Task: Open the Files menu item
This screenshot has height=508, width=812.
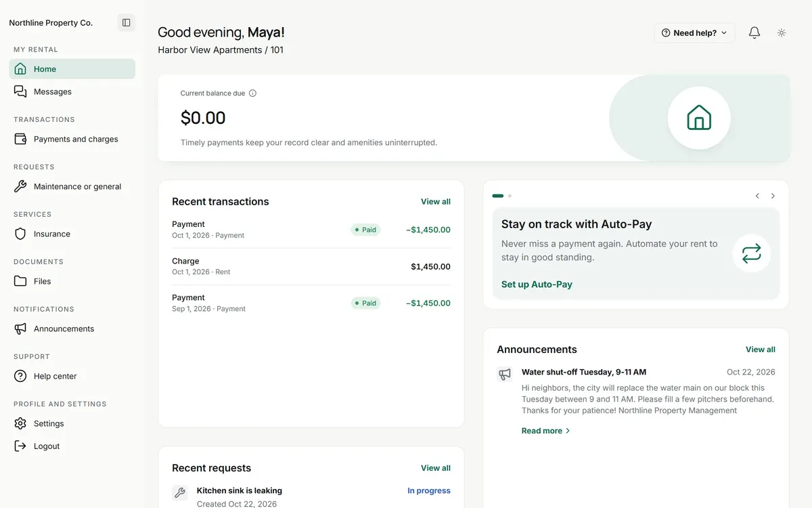Action: pyautogui.click(x=72, y=281)
